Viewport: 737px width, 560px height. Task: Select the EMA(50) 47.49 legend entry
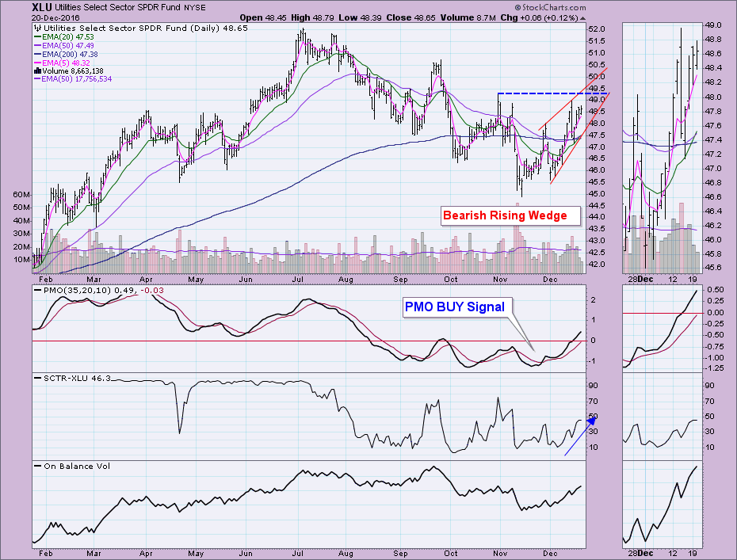64,46
